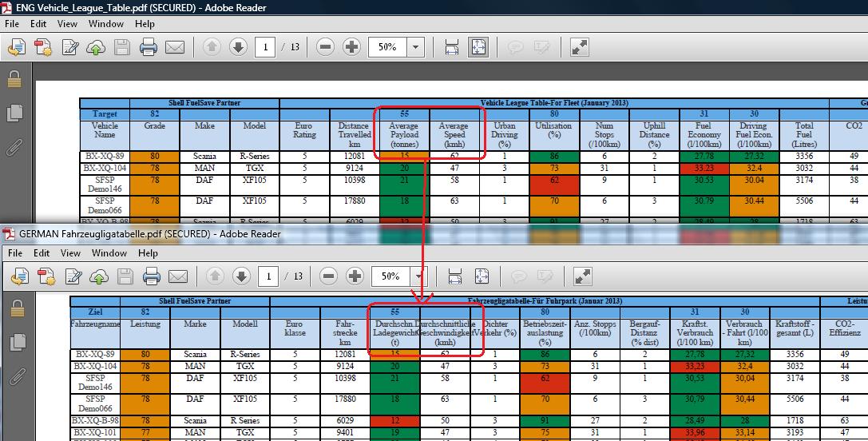Open Edit menu in GERMAN Fahrzeugligatabelle window

42,253
